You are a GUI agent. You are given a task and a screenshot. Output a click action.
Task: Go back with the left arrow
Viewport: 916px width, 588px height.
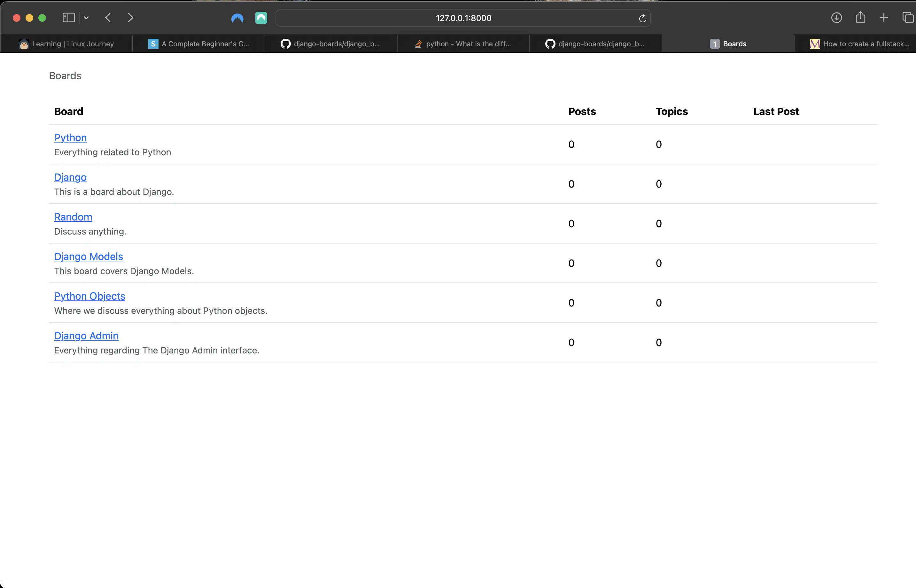108,18
